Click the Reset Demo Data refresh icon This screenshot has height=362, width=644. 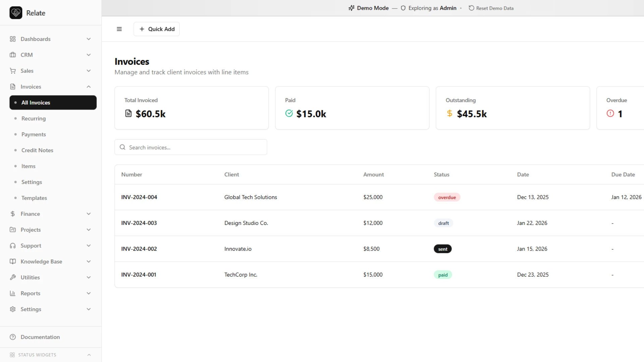point(471,8)
